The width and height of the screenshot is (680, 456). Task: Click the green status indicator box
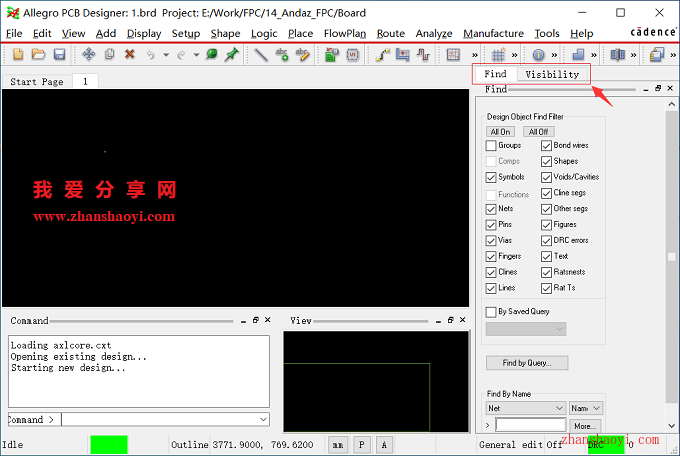click(109, 445)
